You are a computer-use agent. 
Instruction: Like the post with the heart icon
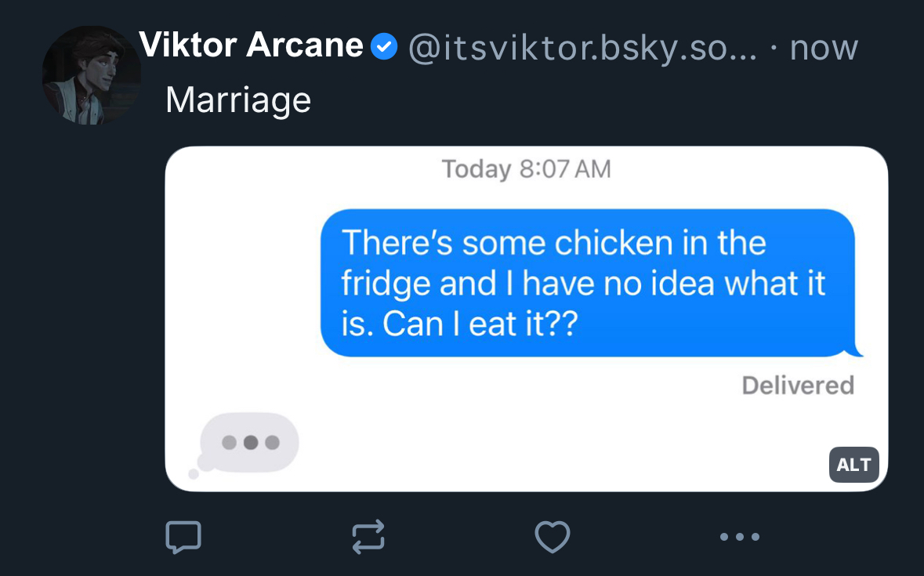pos(552,537)
